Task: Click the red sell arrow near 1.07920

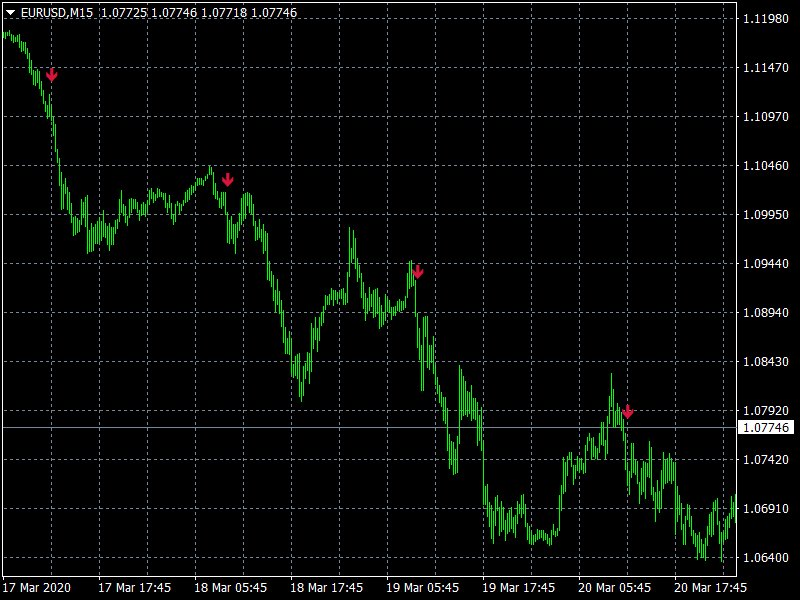Action: pyautogui.click(x=628, y=411)
